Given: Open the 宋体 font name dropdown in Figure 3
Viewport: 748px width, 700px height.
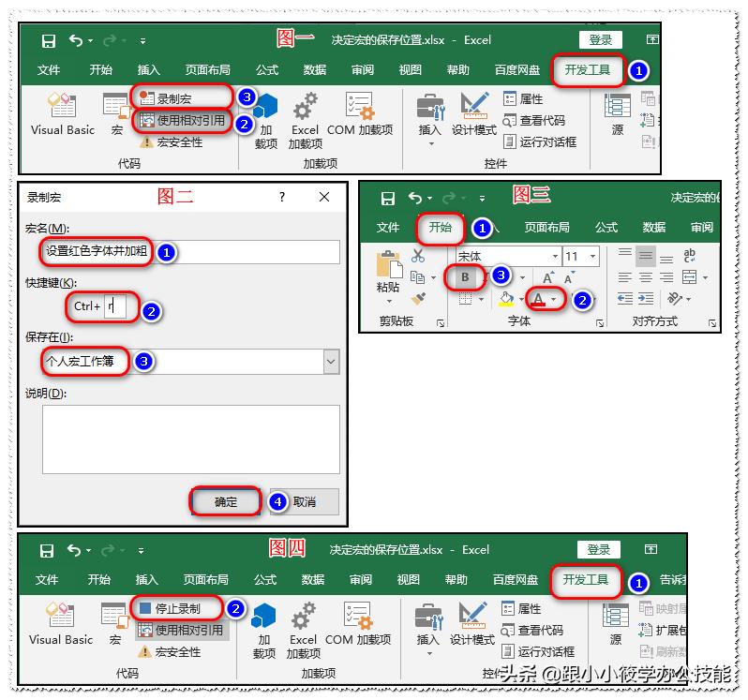Looking at the screenshot, I should (x=555, y=256).
